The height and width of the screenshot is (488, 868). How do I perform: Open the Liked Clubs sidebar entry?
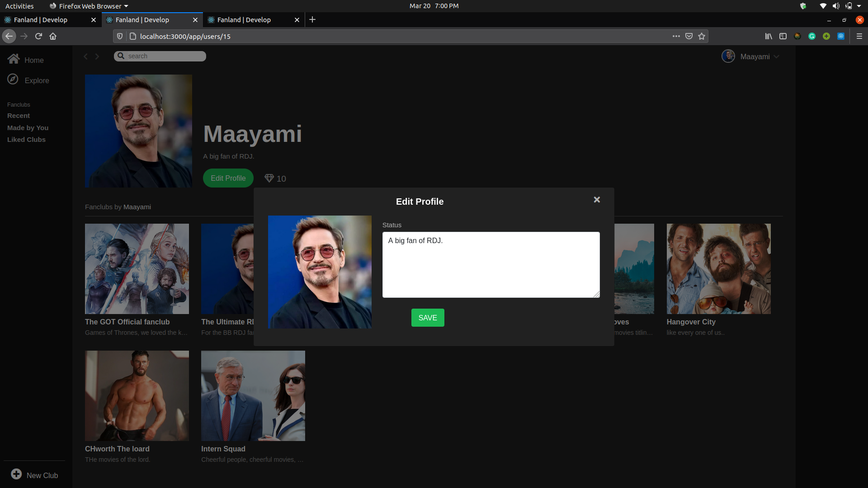click(x=26, y=139)
